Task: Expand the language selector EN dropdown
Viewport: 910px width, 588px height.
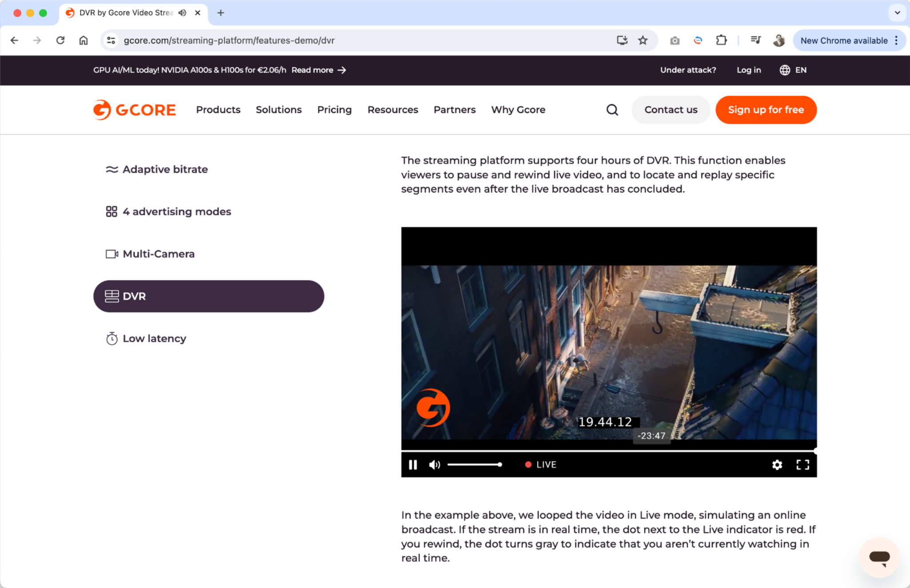Action: [x=794, y=70]
